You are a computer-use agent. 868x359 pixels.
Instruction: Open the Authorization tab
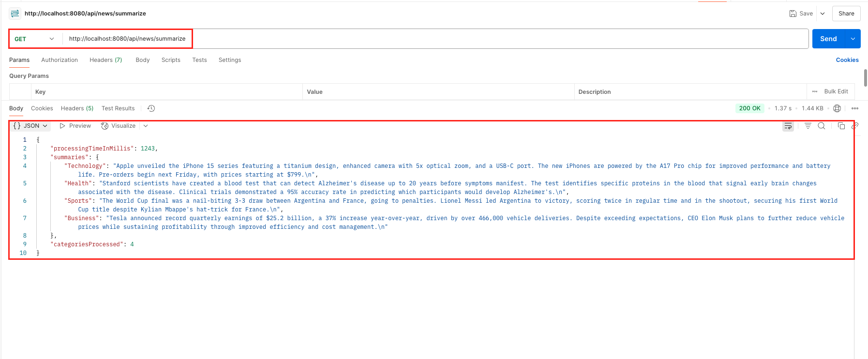pos(60,60)
